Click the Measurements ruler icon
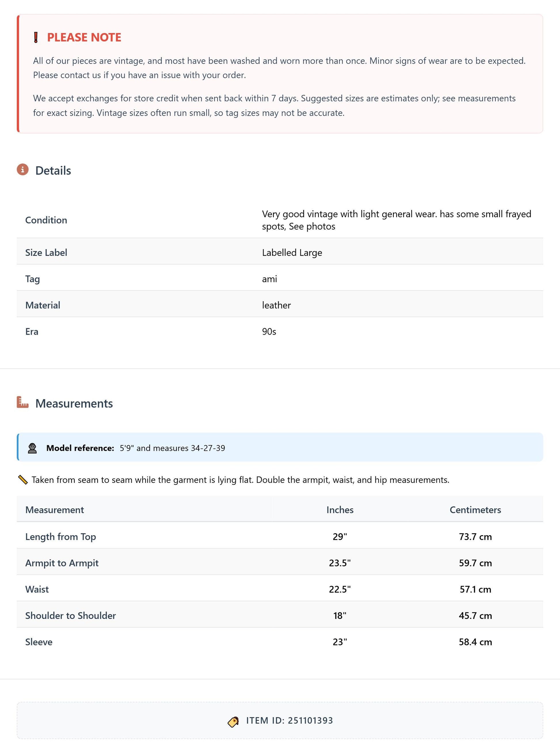Viewport: 560px width, 753px height. click(x=23, y=402)
